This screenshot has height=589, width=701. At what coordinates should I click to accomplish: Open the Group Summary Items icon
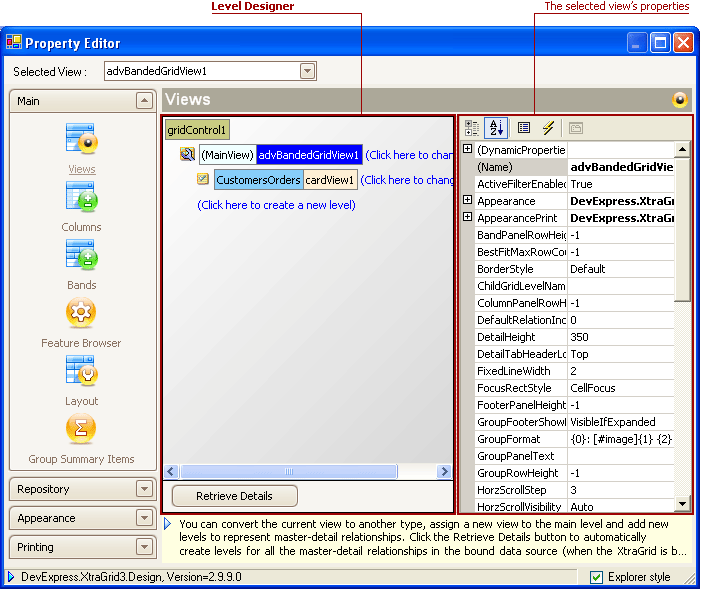tap(81, 428)
